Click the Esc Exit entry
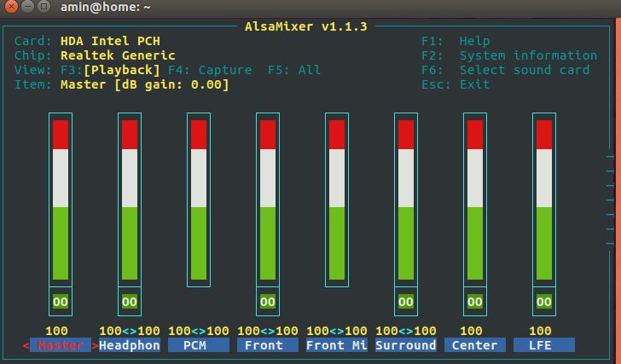The image size is (621, 364). (456, 84)
